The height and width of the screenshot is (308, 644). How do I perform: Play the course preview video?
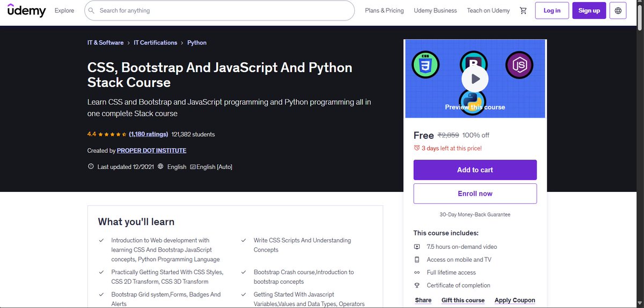[475, 79]
